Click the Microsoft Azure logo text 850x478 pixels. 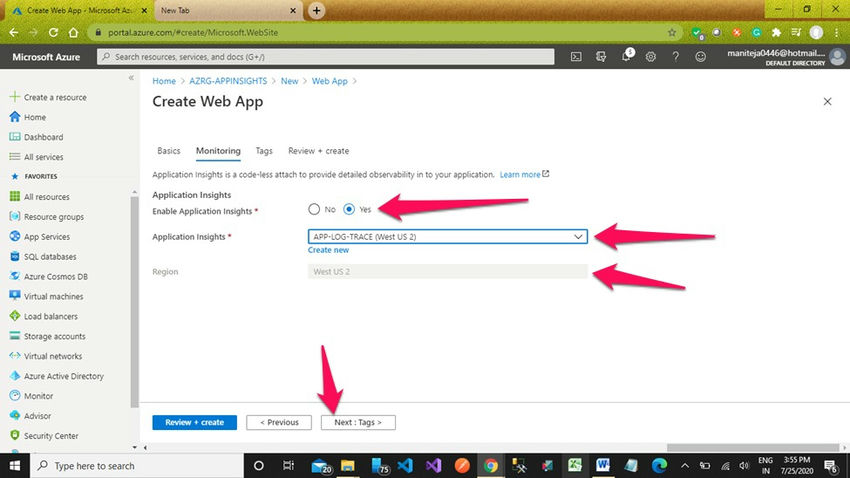point(46,57)
